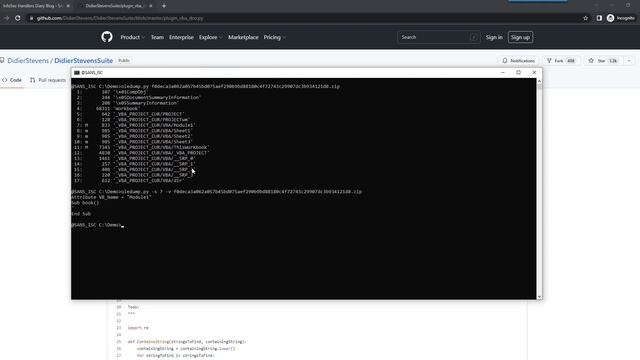Screen dimensions: 640x360
Task: Close the DidierStevensSuite browser tab
Action: click(x=151, y=6)
